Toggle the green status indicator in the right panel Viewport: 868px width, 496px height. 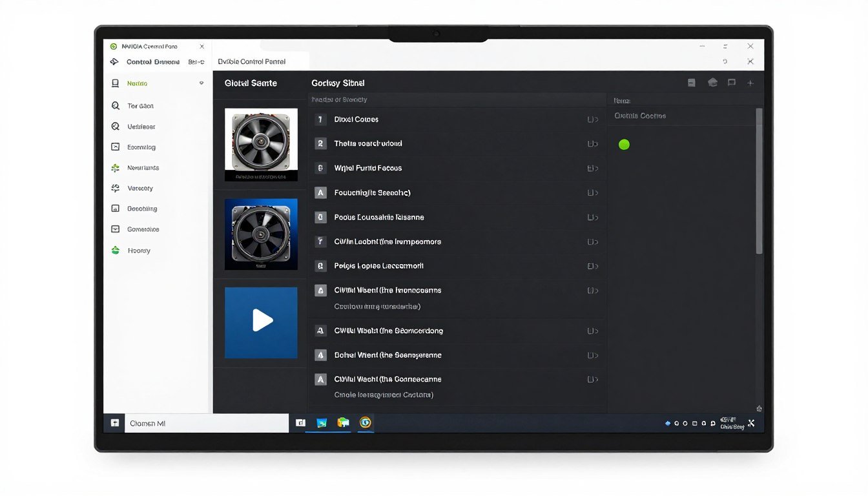(624, 144)
